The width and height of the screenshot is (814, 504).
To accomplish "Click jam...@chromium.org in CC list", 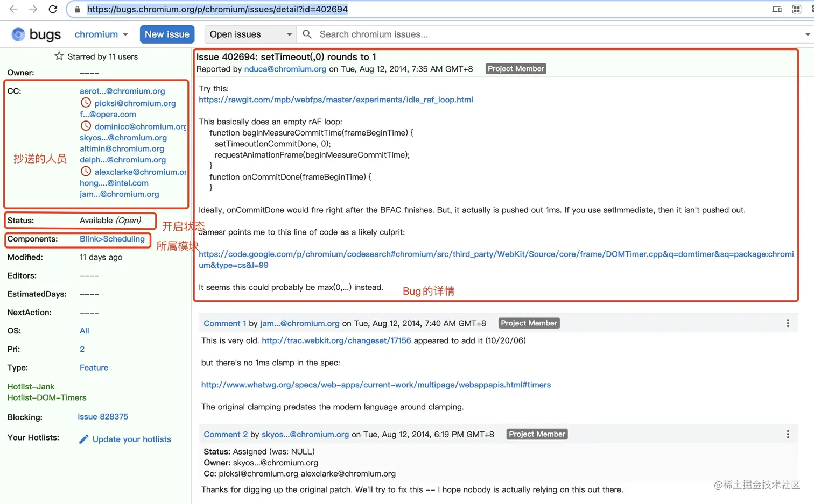I will pyautogui.click(x=120, y=194).
